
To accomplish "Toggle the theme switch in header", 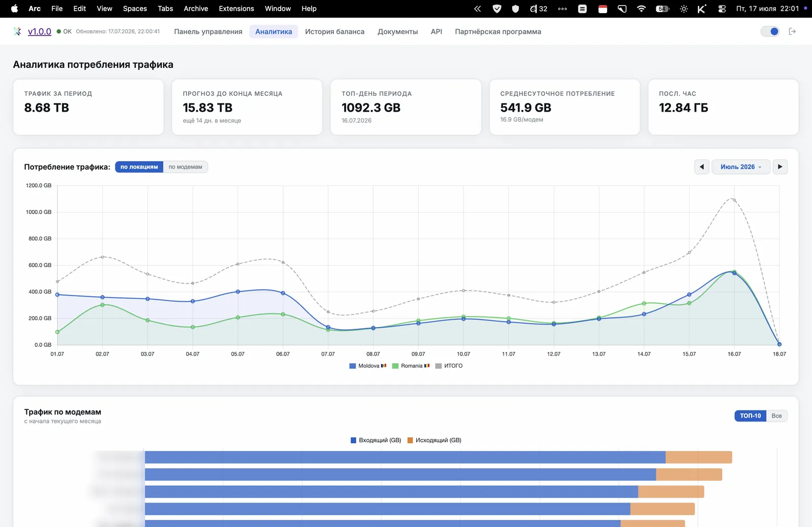I will pos(770,31).
